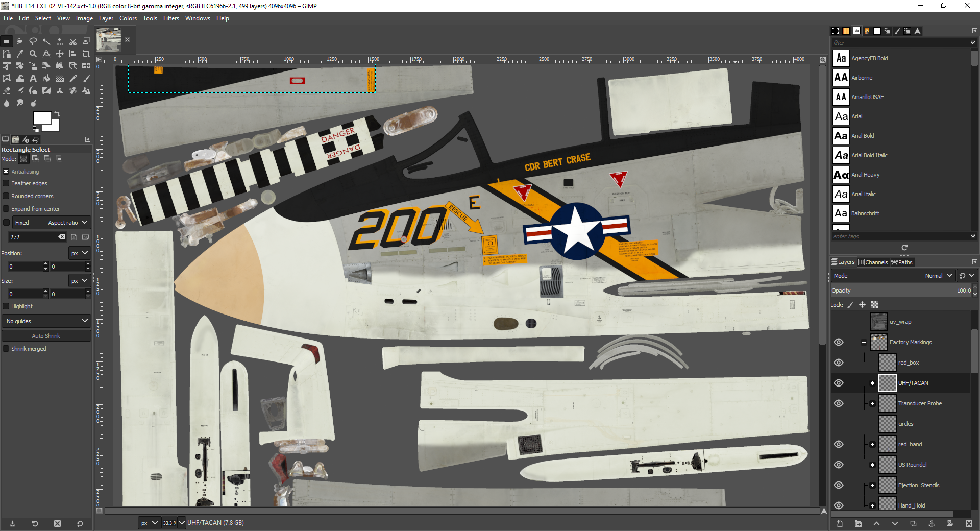The width and height of the screenshot is (980, 531).
Task: Adjust the layer Opacity slider
Action: [x=901, y=291]
